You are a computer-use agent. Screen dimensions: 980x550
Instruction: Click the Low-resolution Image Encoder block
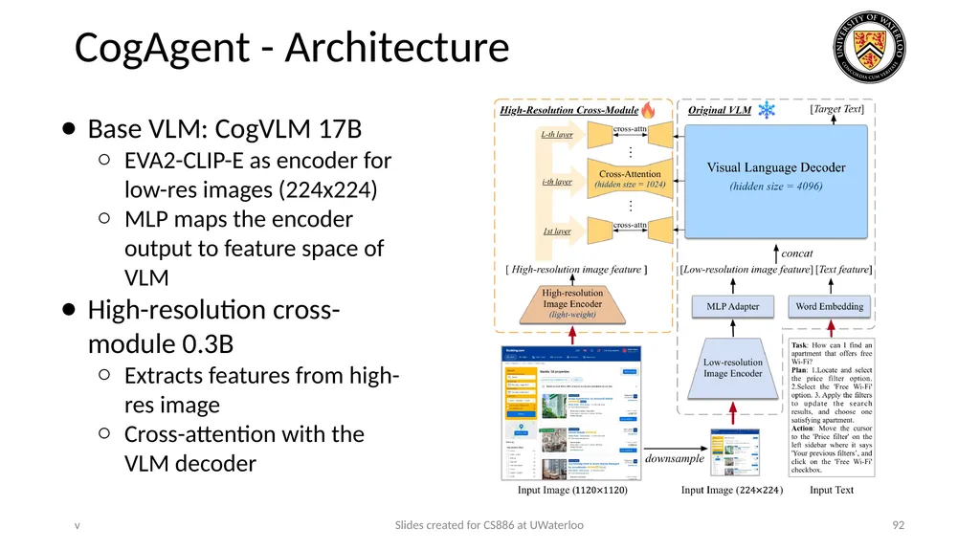[x=732, y=368]
